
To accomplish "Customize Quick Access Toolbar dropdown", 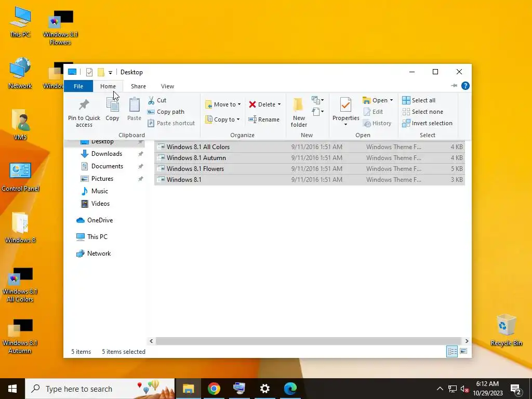I will coord(110,72).
